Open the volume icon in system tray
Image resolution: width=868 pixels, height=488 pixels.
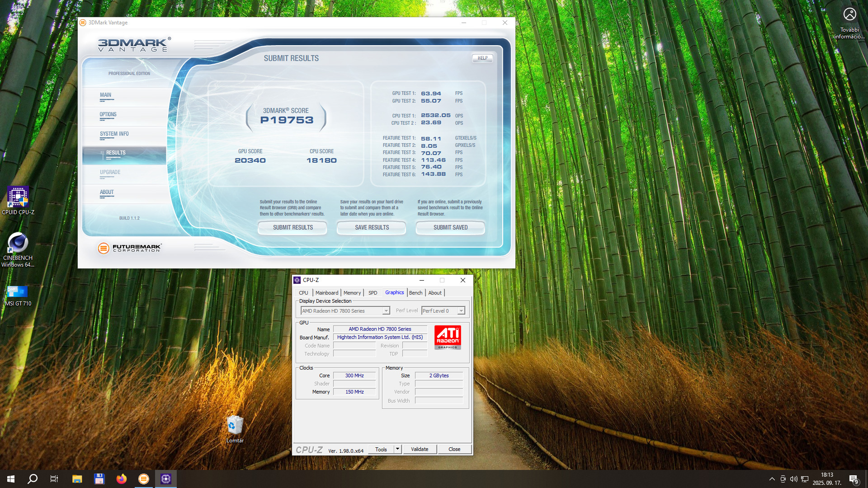pos(793,479)
